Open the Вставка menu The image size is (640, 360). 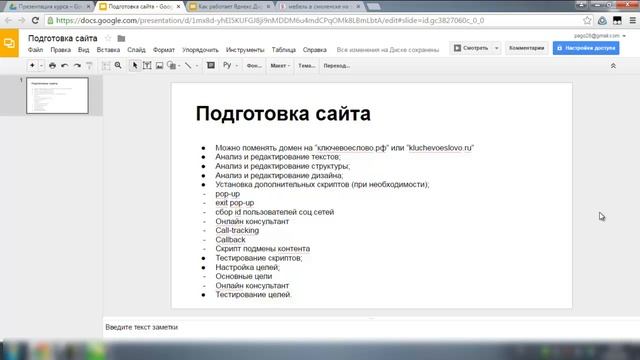pyautogui.click(x=108, y=50)
